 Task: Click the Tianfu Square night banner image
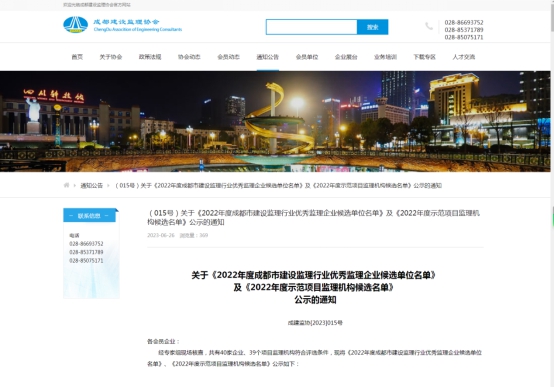click(275, 121)
